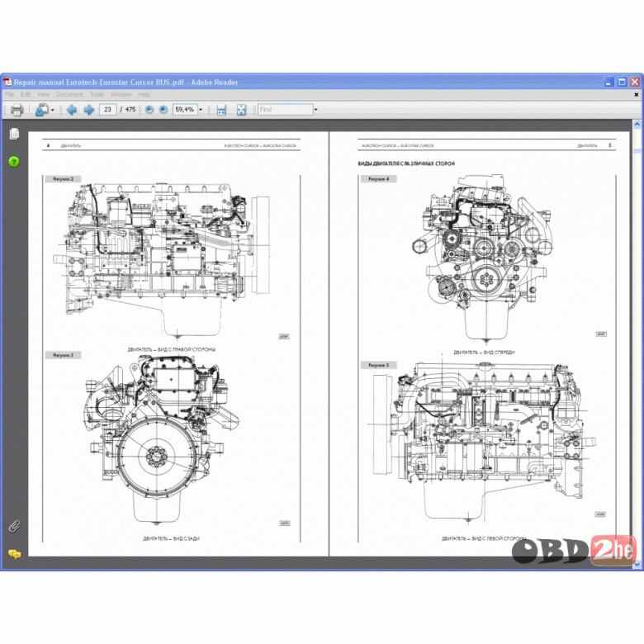Screen dimensions: 644x644
Task: Go to next page arrow
Action: point(88,110)
